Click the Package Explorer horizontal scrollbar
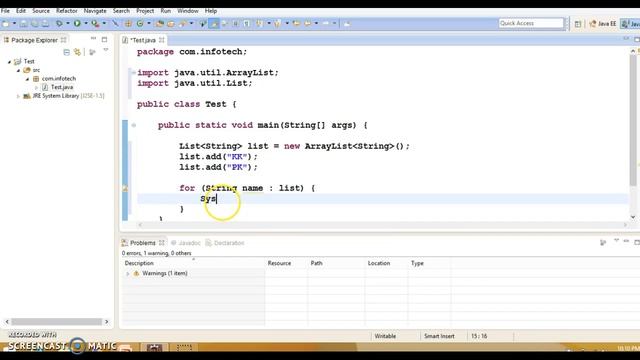 click(56, 322)
